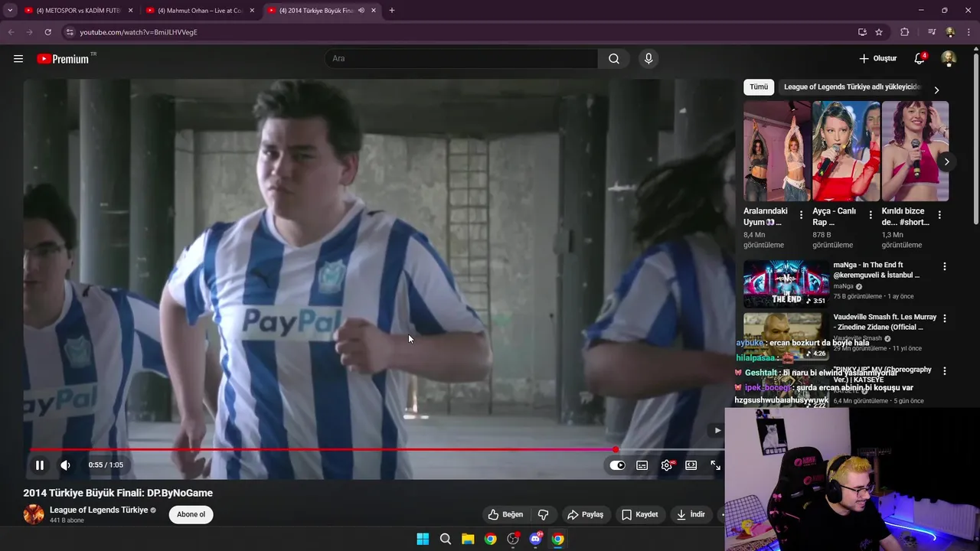
Task: Bookmark this page with the star
Action: coord(879,32)
